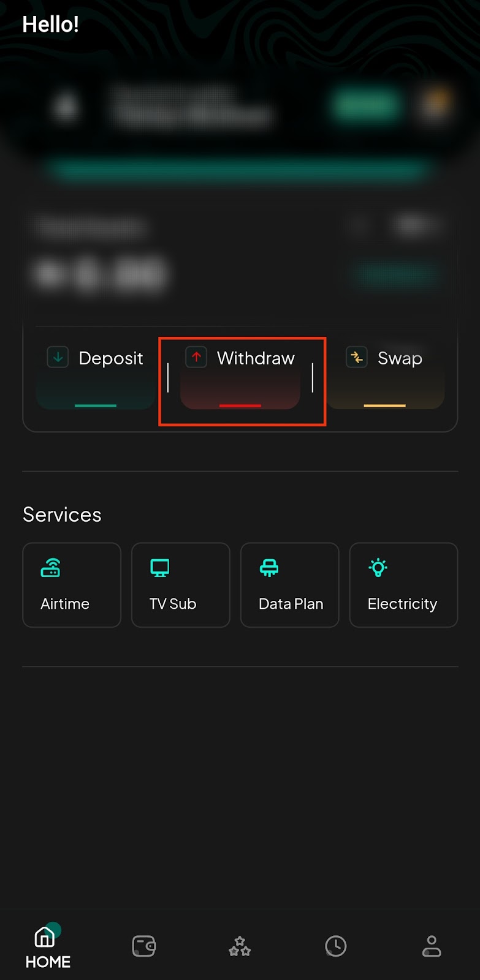Choose the Data Plan icon
480x980 pixels.
[269, 568]
